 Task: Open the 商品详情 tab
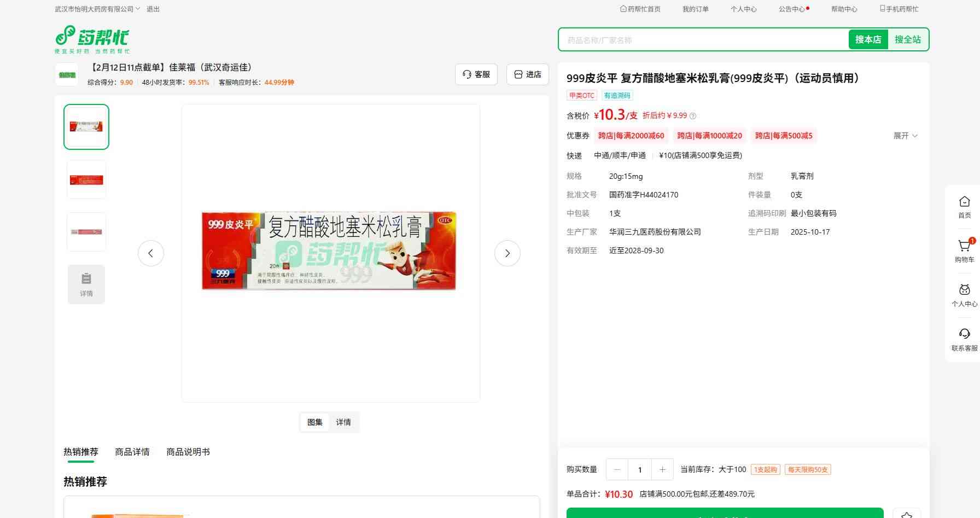(x=132, y=452)
